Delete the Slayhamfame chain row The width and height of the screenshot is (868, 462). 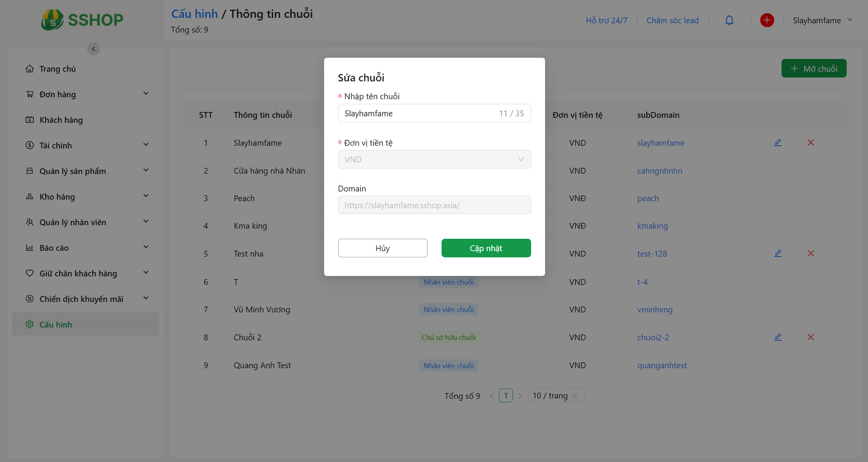[811, 143]
